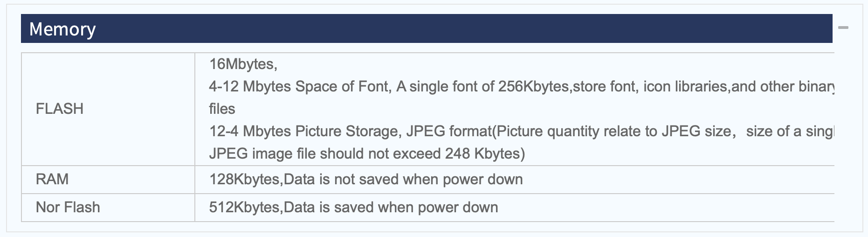The height and width of the screenshot is (237, 868).
Task: Click 128Kbytes RAM description cell
Action: [515, 180]
